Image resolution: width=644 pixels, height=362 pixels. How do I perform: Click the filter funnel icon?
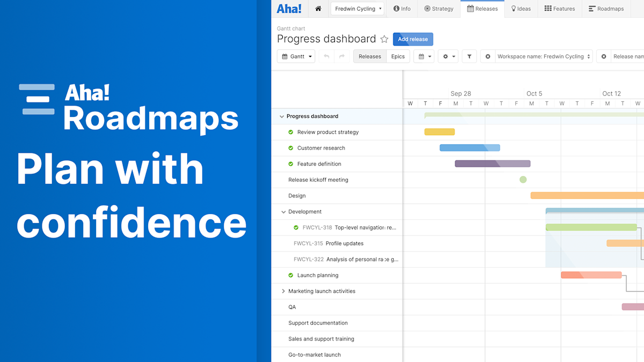469,56
